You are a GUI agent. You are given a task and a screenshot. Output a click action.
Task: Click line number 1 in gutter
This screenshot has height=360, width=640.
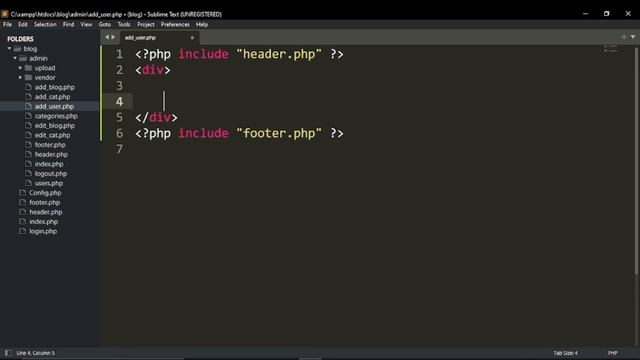tap(119, 54)
